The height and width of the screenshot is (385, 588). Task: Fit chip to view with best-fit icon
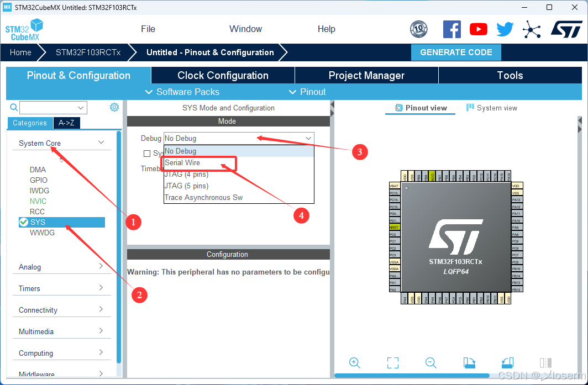click(x=392, y=362)
